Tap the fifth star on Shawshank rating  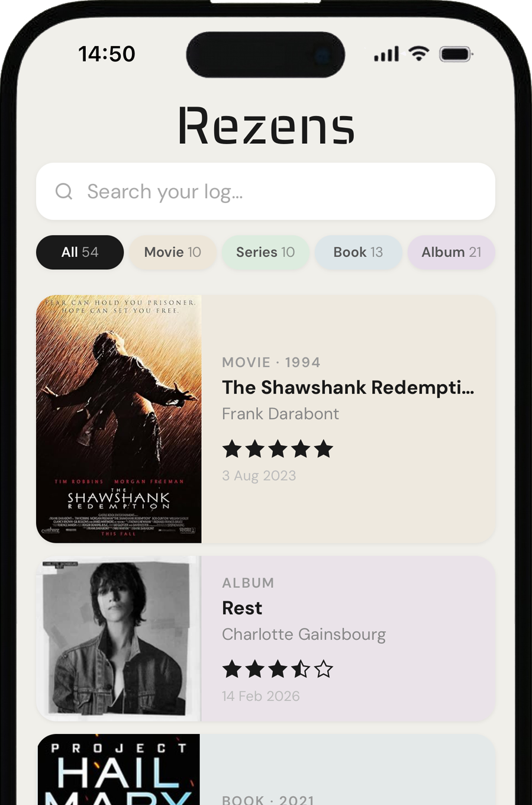tap(324, 449)
